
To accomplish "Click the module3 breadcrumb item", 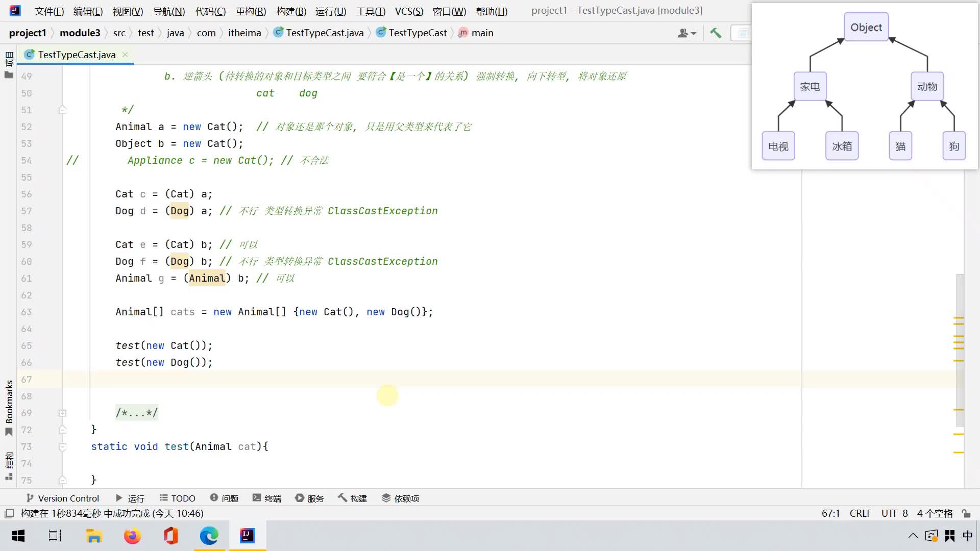I will click(80, 32).
